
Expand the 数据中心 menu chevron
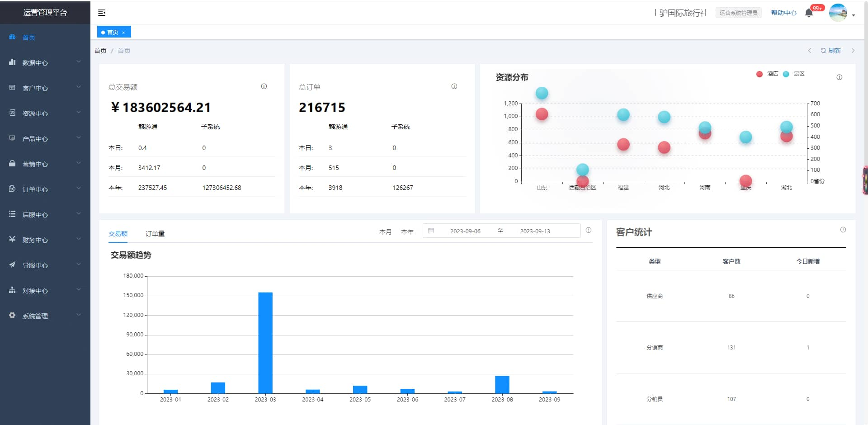coord(79,61)
